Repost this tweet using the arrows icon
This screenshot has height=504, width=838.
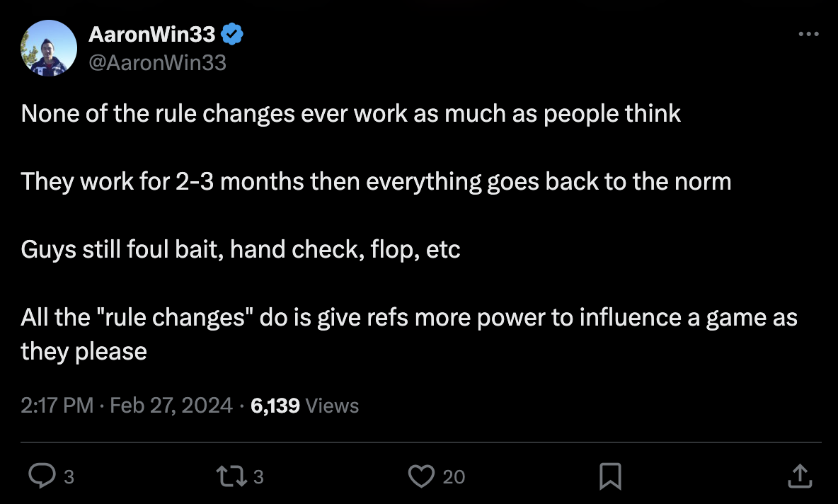[x=231, y=476]
